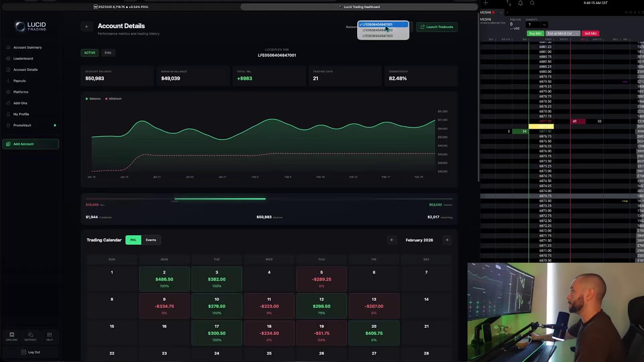Click the Total P&L value +$983
This screenshot has height=362, width=644.
click(x=245, y=78)
